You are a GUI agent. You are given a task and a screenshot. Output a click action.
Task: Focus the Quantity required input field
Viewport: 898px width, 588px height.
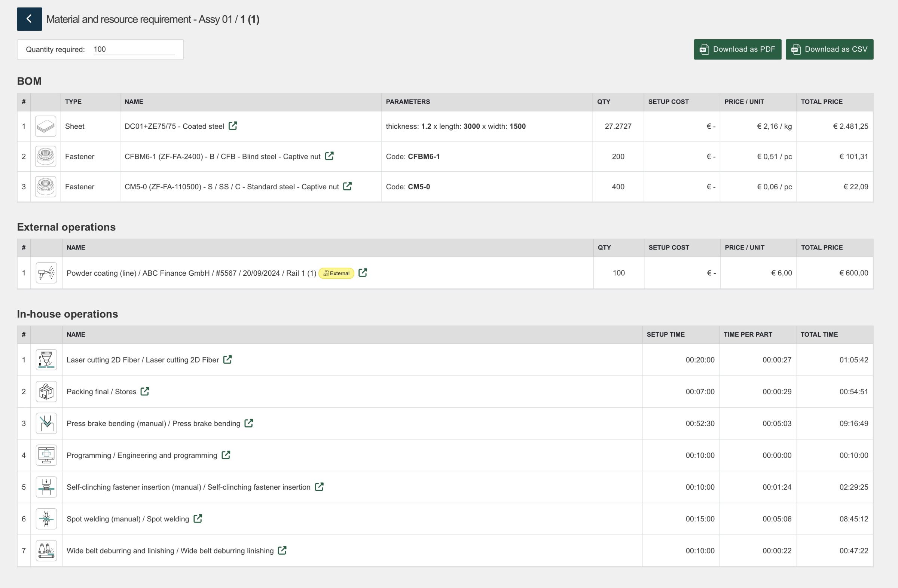(134, 49)
